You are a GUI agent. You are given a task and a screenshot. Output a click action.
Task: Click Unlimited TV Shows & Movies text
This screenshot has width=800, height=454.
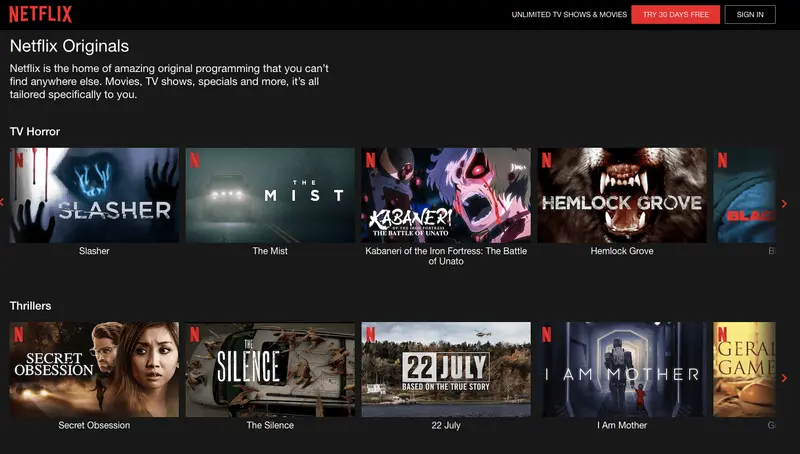click(x=569, y=15)
